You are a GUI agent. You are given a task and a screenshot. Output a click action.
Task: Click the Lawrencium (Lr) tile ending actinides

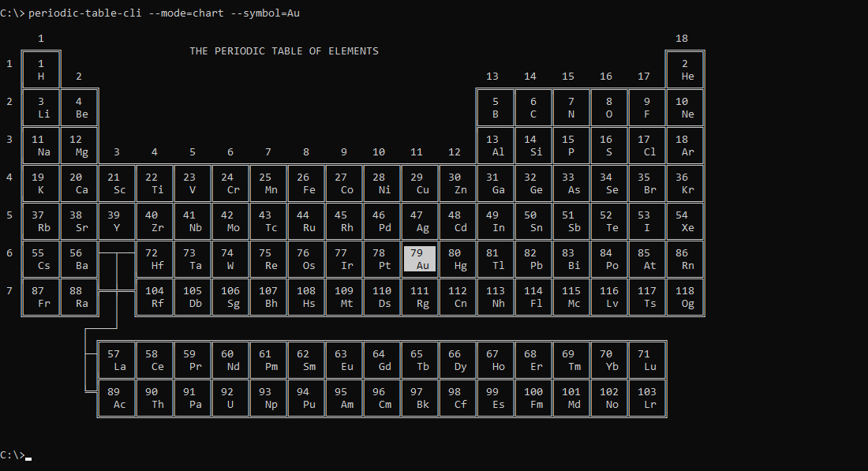(x=647, y=398)
